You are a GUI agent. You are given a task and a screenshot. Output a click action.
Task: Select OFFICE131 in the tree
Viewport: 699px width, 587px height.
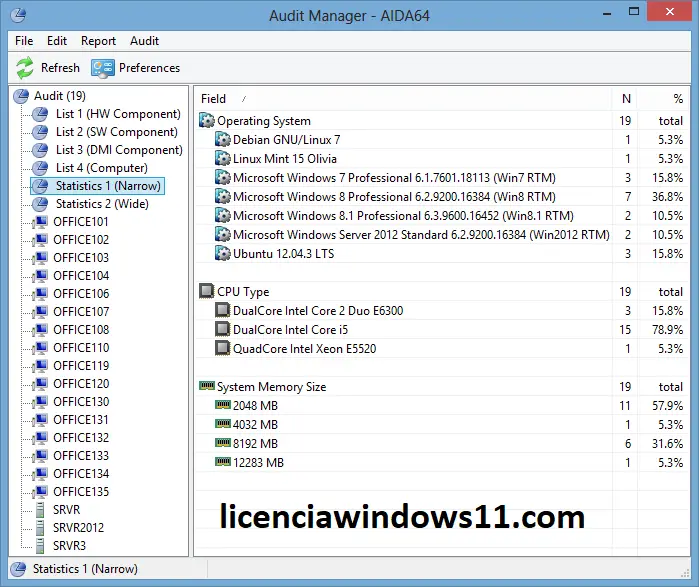tap(81, 420)
